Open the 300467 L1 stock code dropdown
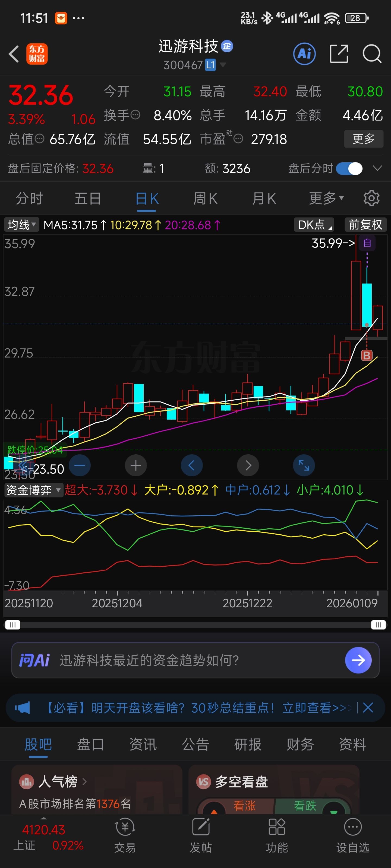 point(195,65)
